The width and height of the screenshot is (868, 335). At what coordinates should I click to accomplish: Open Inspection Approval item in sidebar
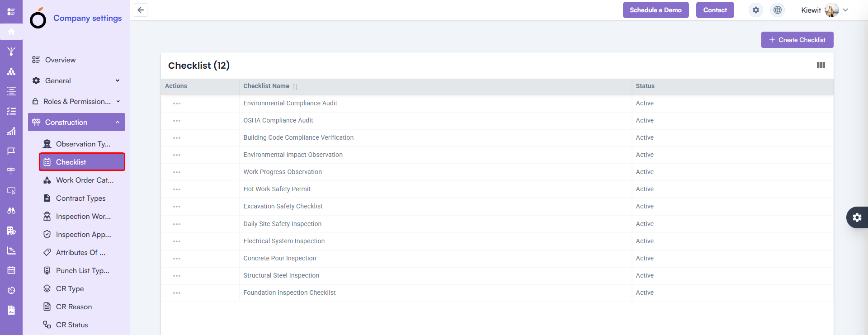pos(82,234)
